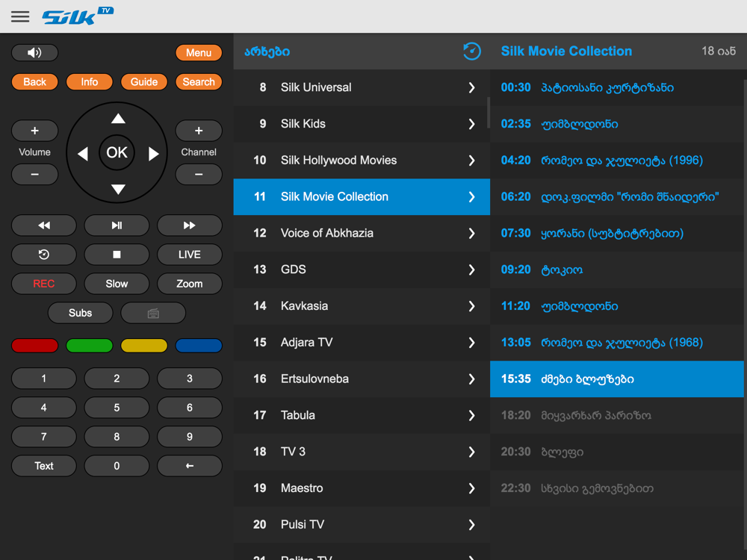Expand the Adjara TV chevron
The width and height of the screenshot is (747, 560).
471,343
